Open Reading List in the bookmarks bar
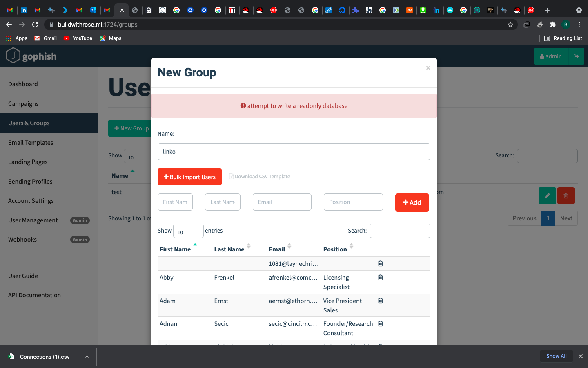 [563, 38]
